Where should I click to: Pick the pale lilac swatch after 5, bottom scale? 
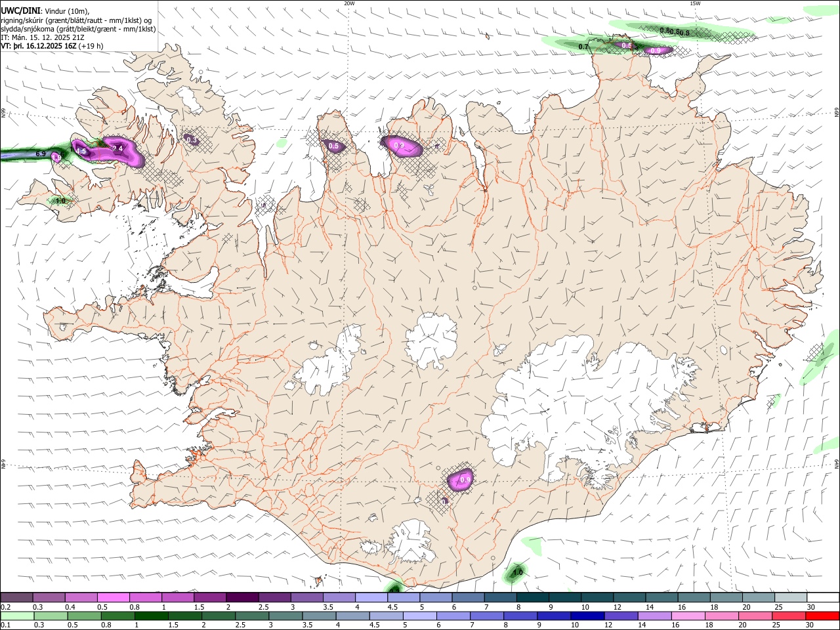[419, 616]
